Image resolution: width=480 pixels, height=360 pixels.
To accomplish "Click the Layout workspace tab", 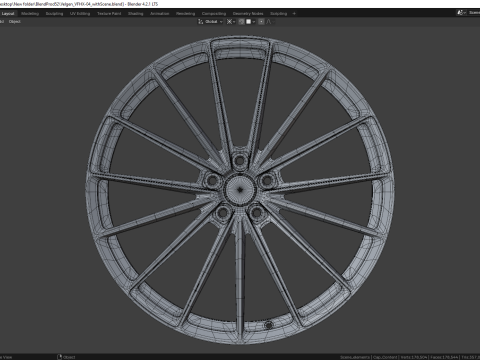I will coord(8,14).
